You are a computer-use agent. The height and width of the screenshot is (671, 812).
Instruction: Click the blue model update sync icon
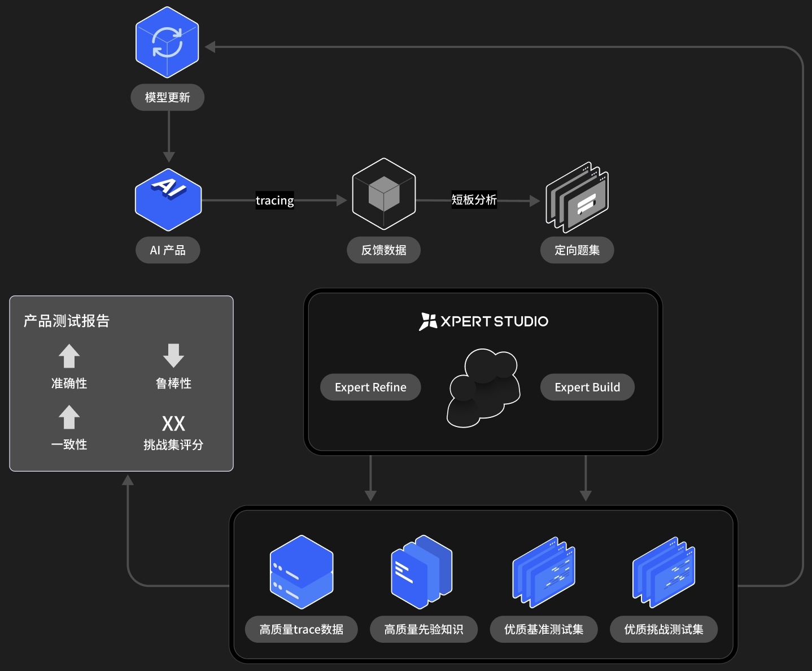click(167, 42)
